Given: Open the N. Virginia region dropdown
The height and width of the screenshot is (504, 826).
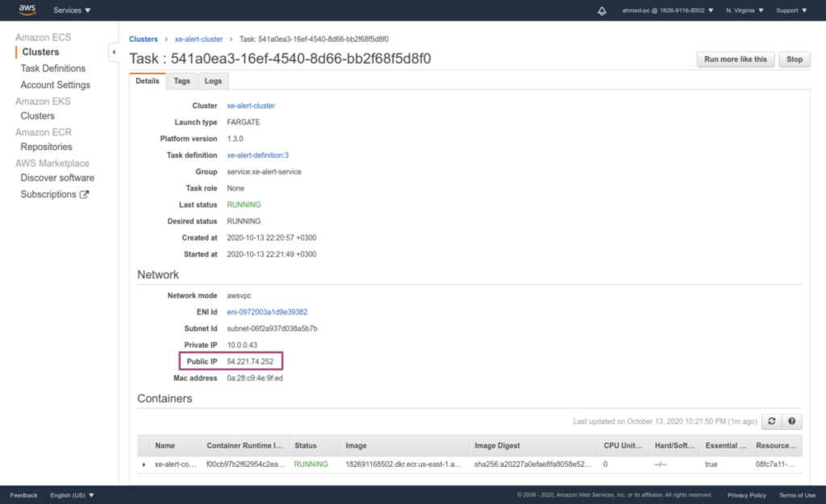Looking at the screenshot, I should click(747, 10).
